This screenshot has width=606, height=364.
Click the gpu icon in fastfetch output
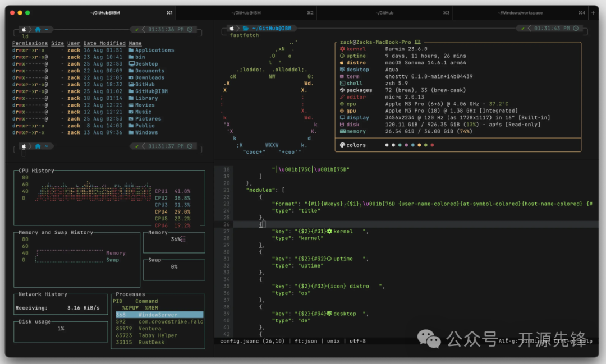click(342, 111)
